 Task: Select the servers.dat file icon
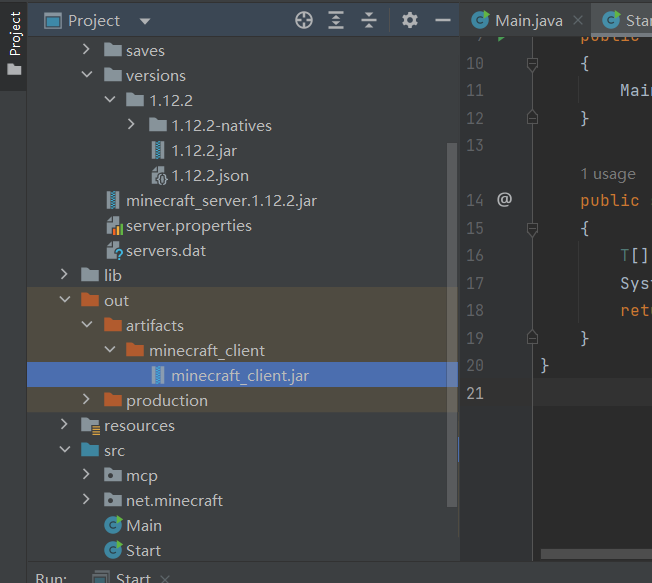(114, 251)
